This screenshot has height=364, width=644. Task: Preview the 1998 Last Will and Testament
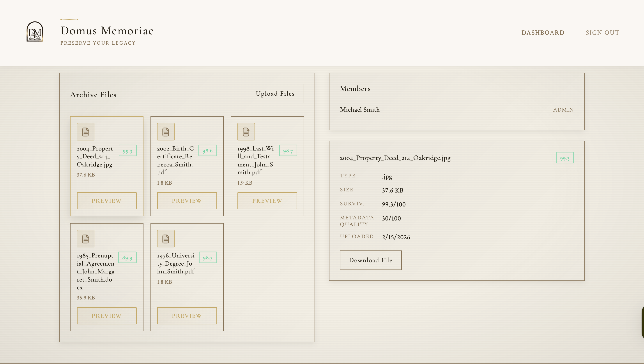click(x=267, y=201)
